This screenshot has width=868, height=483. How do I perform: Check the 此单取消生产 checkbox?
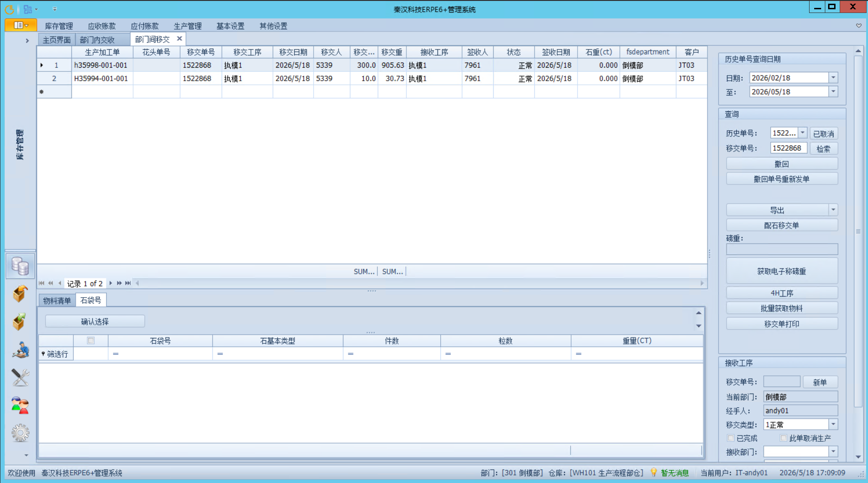(x=784, y=438)
